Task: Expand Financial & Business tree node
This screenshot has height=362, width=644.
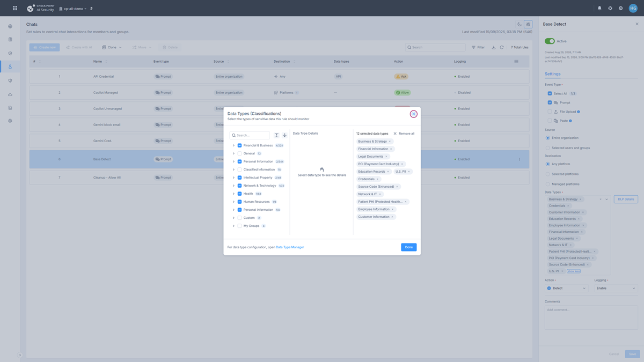Action: 233,145
